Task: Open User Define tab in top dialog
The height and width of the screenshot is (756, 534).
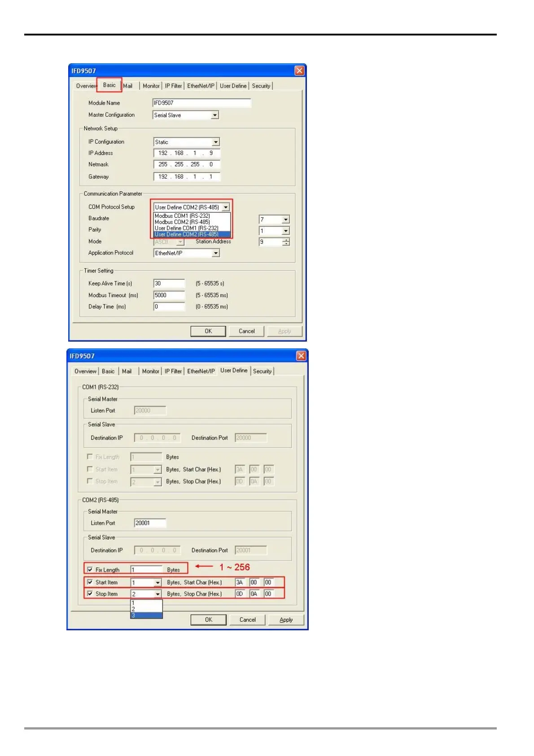Action: [x=233, y=86]
